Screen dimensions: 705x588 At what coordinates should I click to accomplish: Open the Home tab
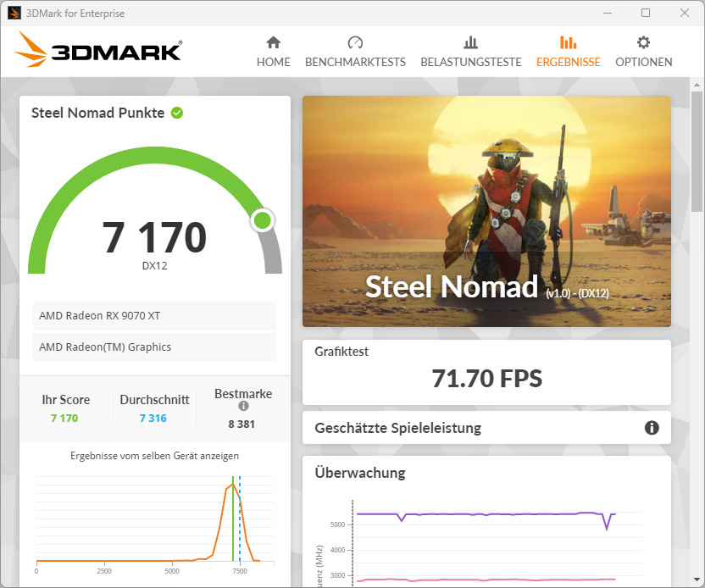[274, 52]
